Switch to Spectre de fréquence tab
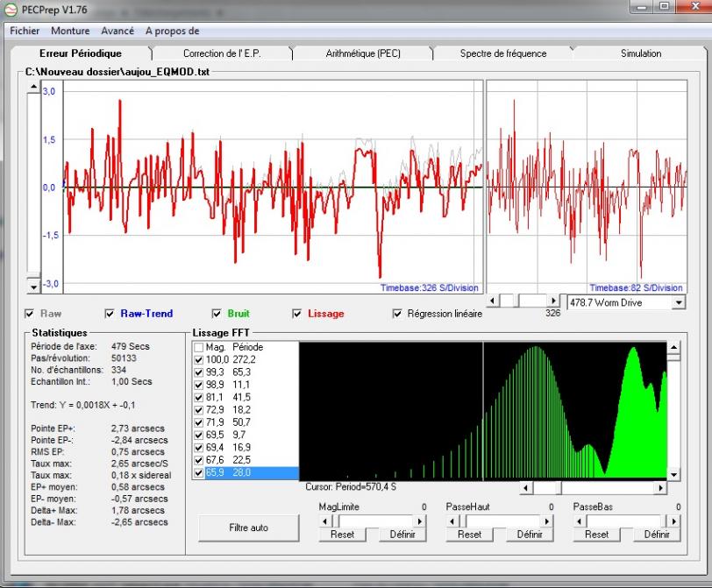The height and width of the screenshot is (588, 712). (x=502, y=53)
